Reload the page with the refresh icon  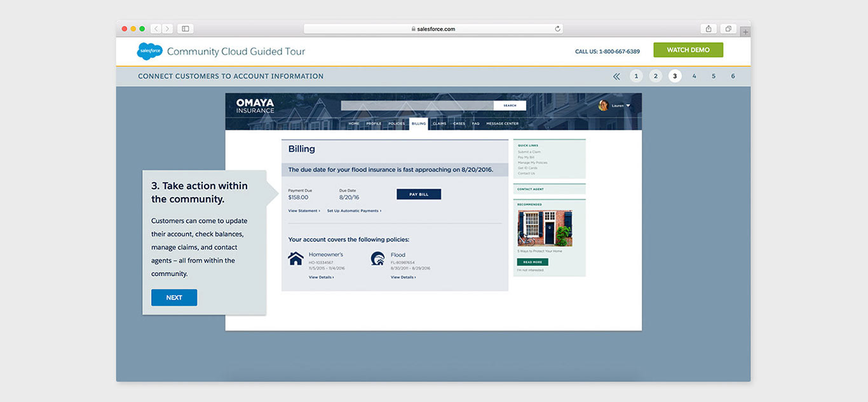(x=557, y=29)
